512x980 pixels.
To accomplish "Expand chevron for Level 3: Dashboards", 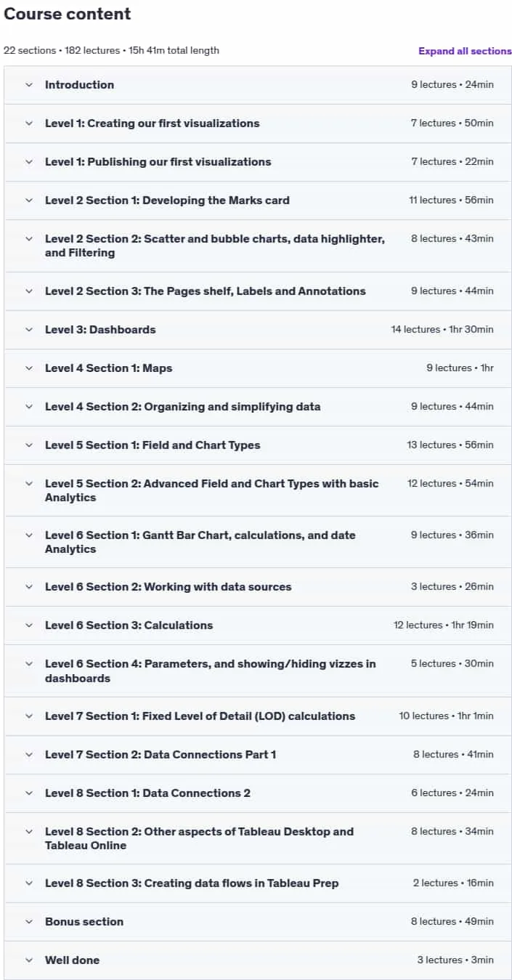I will point(29,330).
